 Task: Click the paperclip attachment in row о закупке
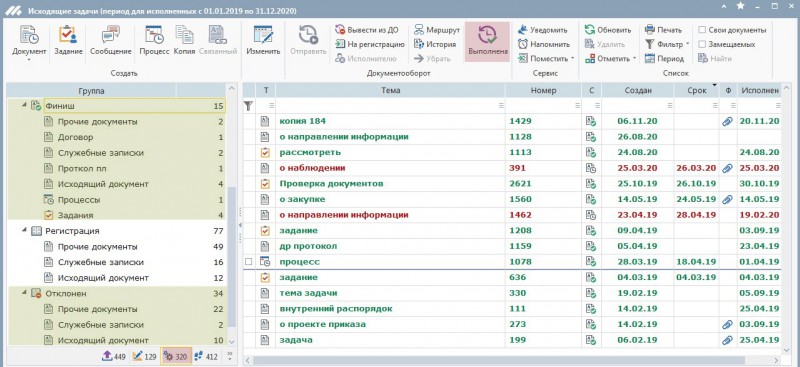click(x=728, y=200)
